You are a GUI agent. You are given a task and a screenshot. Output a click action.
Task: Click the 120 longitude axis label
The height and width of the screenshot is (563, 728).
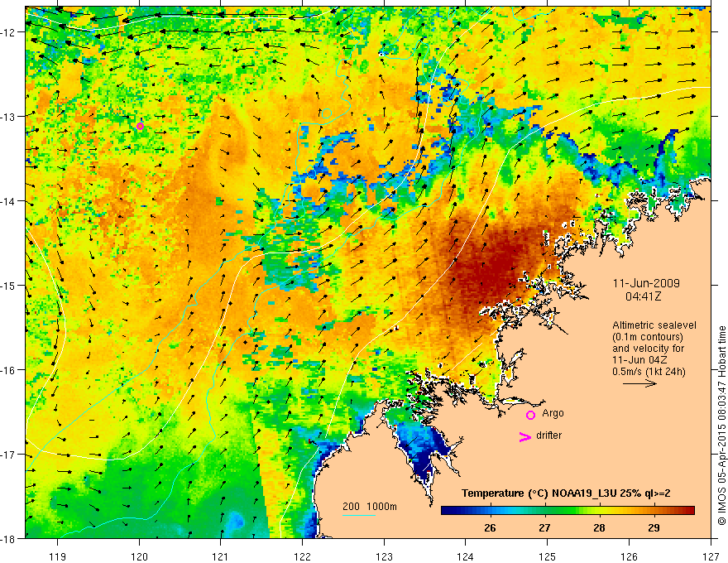pos(139,556)
